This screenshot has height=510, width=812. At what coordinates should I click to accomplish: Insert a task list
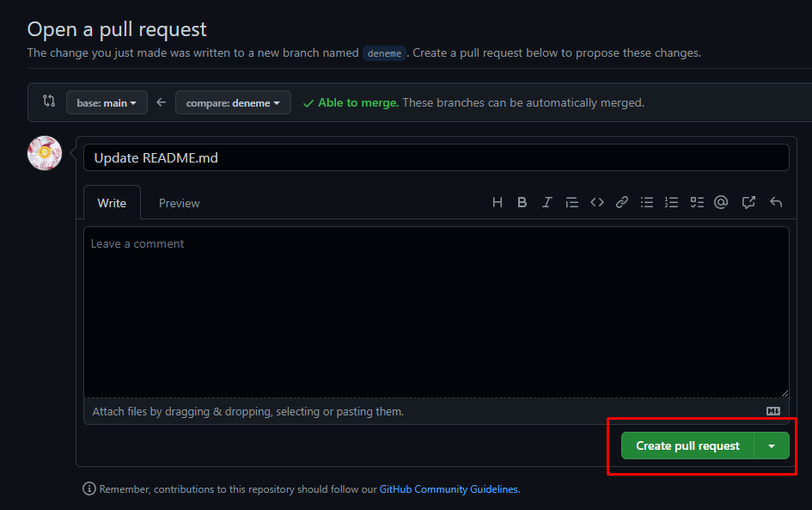click(x=697, y=203)
